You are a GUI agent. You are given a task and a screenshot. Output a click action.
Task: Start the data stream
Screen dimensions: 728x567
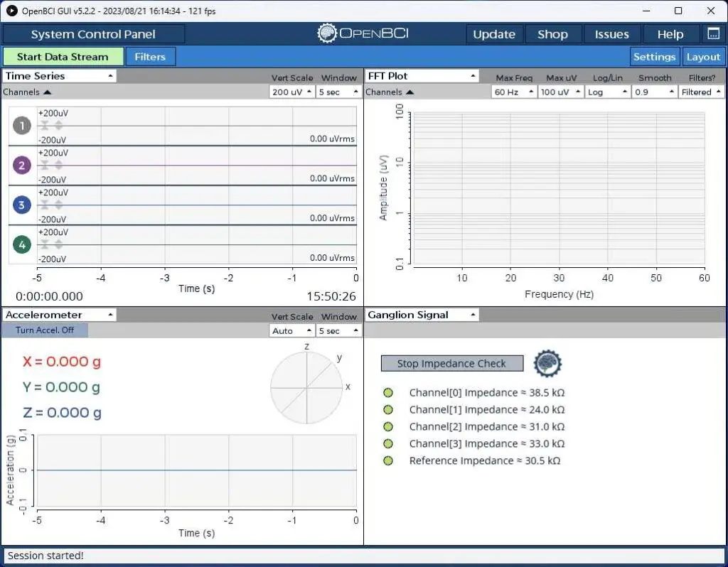[x=63, y=57]
